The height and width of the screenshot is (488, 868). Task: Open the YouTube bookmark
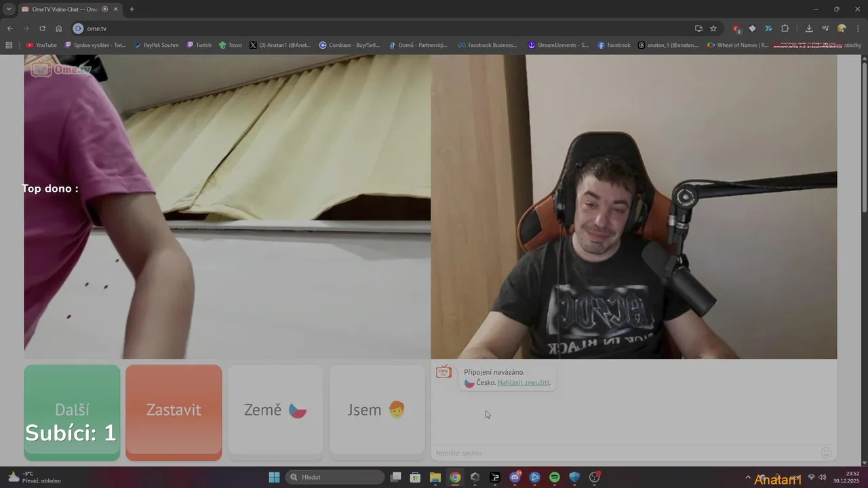[x=41, y=45]
